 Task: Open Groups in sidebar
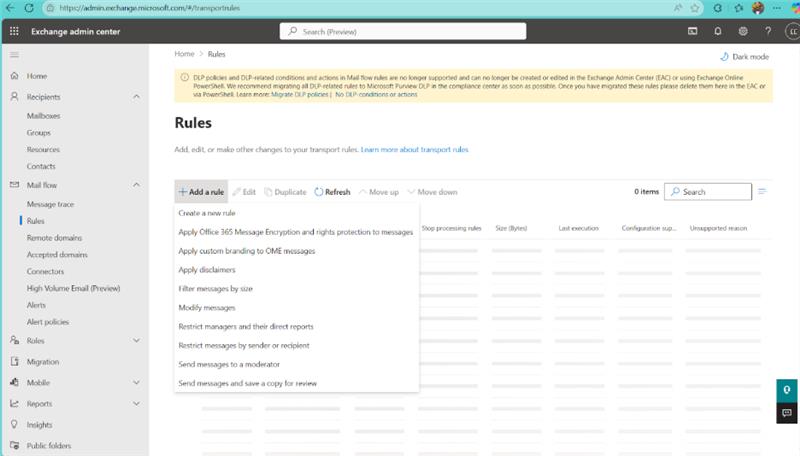[x=39, y=133]
